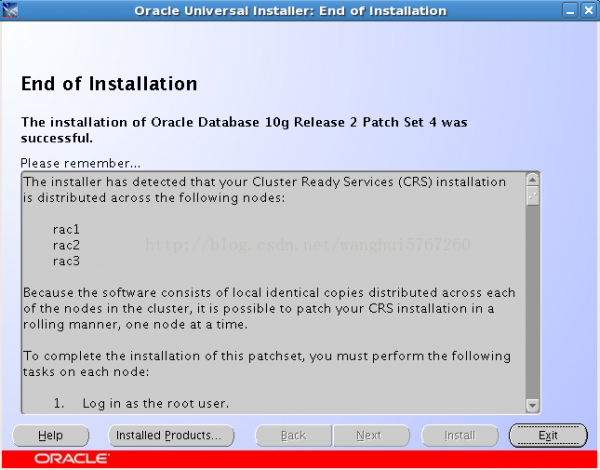Close the Oracle Universal Installer window
The image size is (600, 470).
click(x=589, y=11)
